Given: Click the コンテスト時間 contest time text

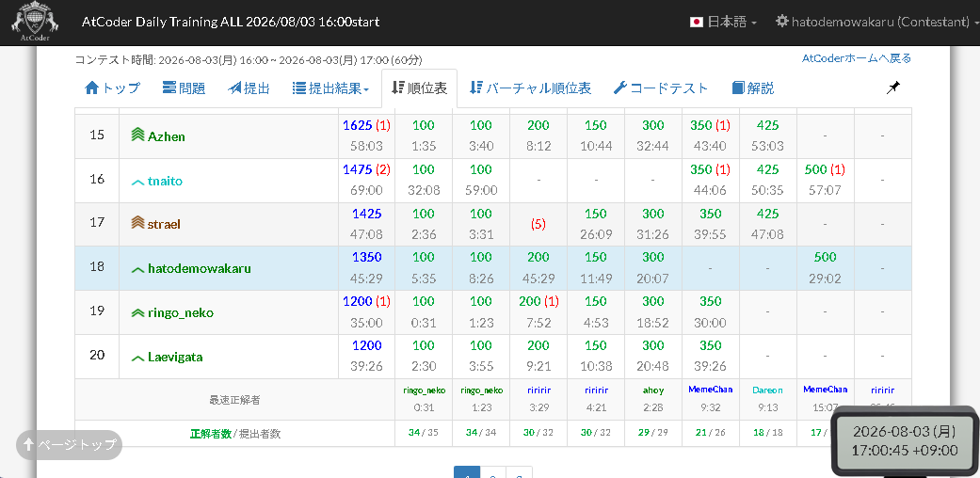Looking at the screenshot, I should pos(249,60).
